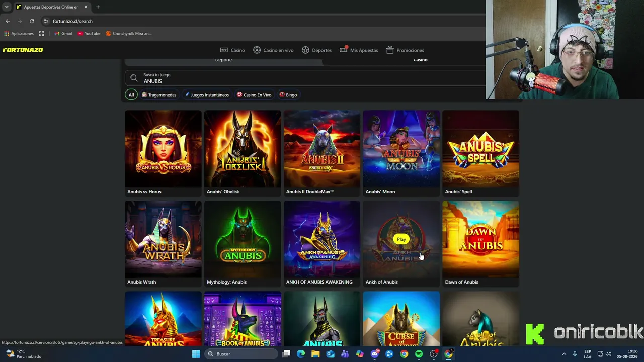Click the 'Anubis Wrath' title text
The image size is (644, 362).
[x=142, y=282]
